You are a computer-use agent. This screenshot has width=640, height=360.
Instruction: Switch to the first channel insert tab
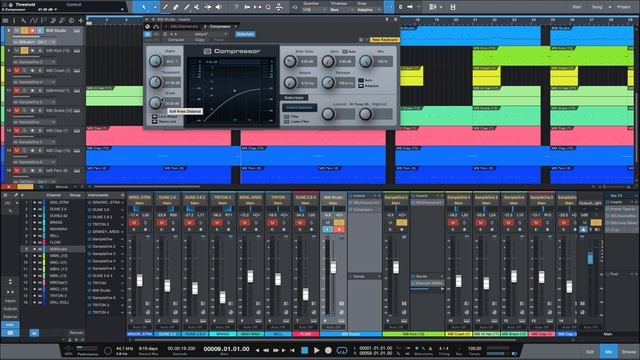click(183, 27)
